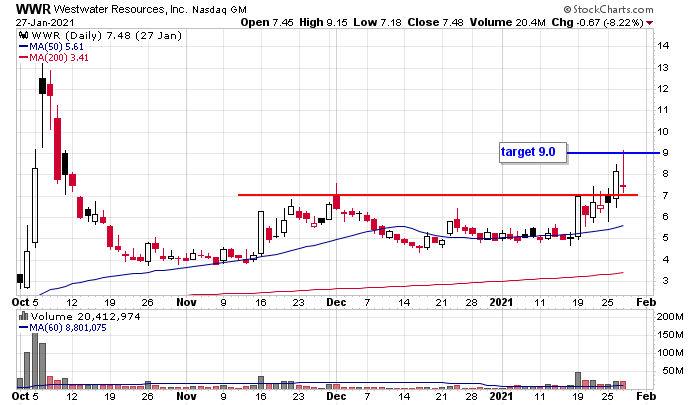The image size is (700, 405).
Task: Click the Low 7.18 value
Action: tap(378, 22)
